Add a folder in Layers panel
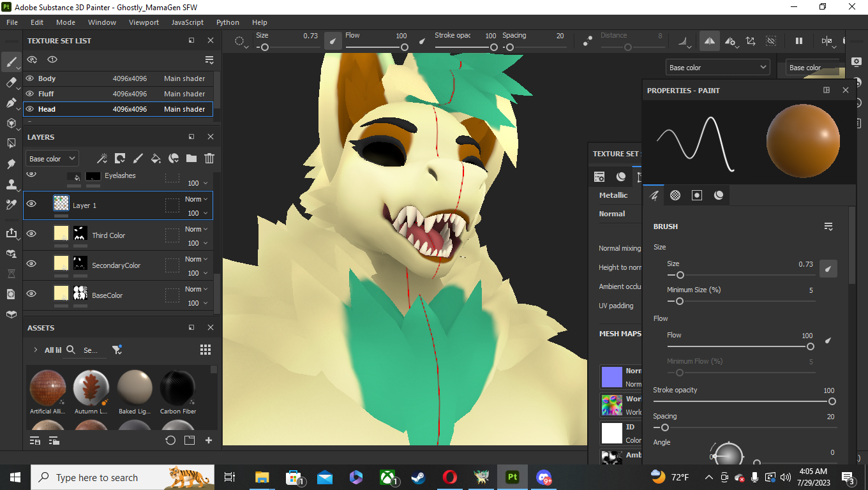The image size is (868, 490). coord(191,158)
